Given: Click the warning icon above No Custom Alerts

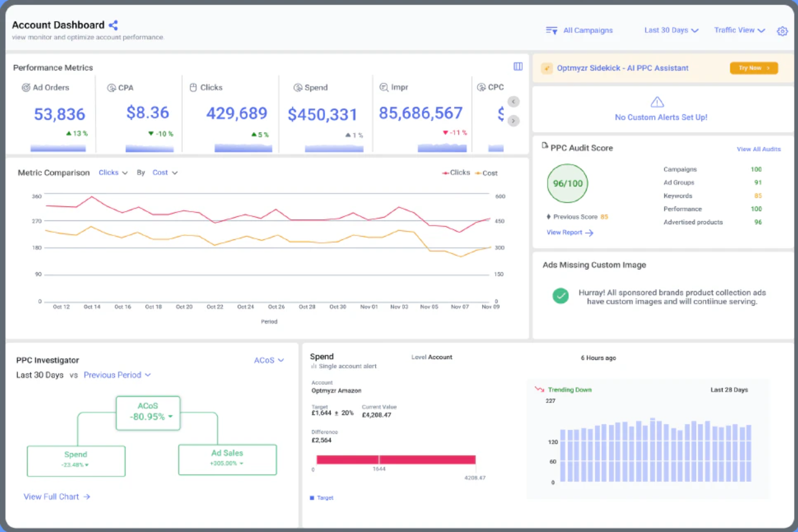Looking at the screenshot, I should (x=657, y=102).
